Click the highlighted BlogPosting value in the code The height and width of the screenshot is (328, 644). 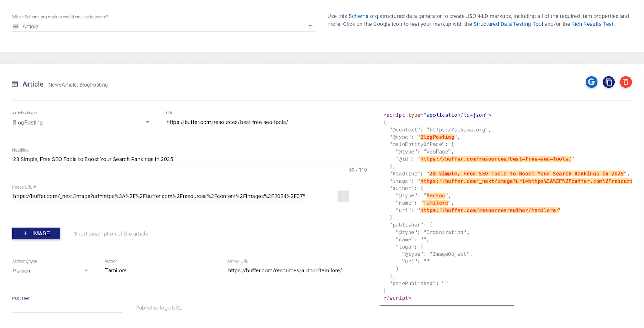(x=437, y=137)
